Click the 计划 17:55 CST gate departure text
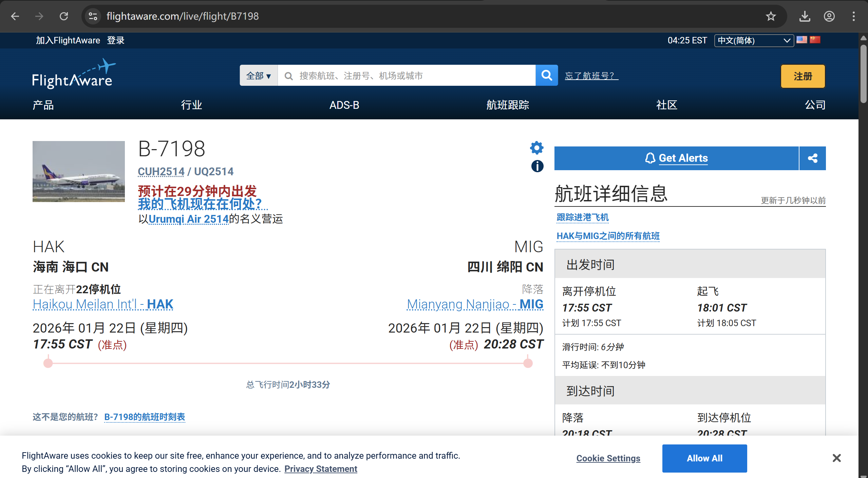The image size is (868, 478). coord(591,323)
